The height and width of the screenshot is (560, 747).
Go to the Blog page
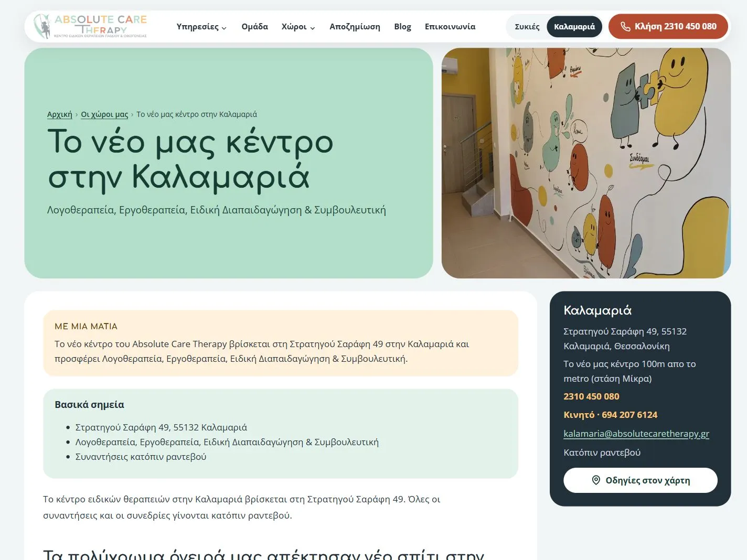pyautogui.click(x=402, y=27)
